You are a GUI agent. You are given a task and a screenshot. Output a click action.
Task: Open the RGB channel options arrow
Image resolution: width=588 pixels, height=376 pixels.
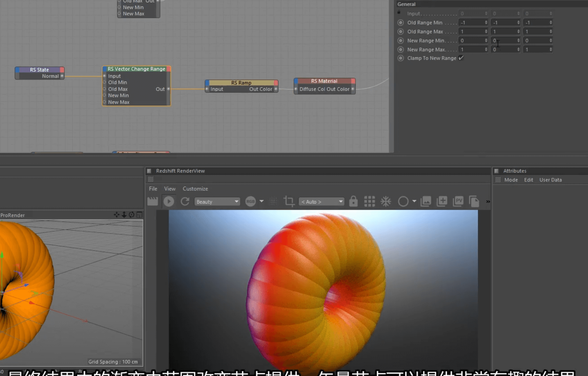[261, 201]
